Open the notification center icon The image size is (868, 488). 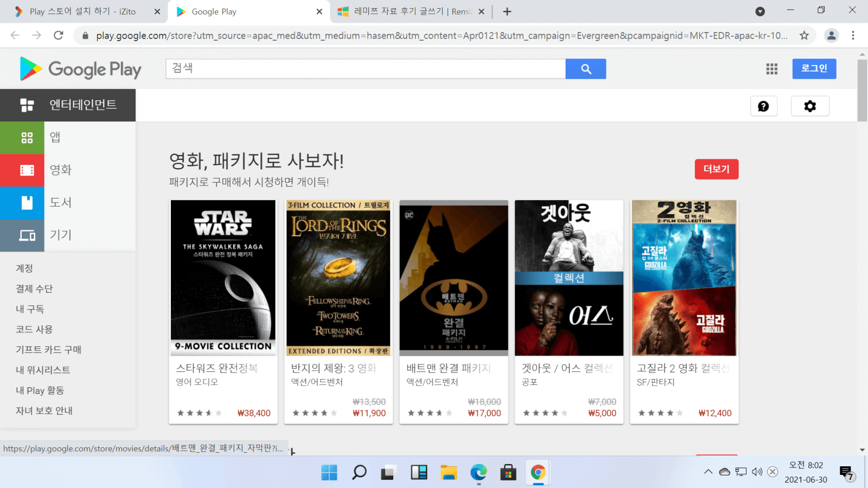pos(847,473)
